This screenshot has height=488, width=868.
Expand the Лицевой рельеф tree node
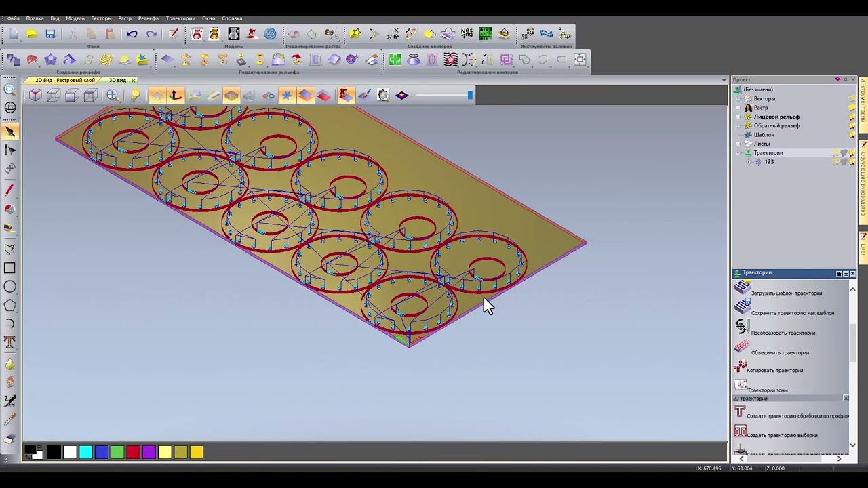(x=738, y=117)
